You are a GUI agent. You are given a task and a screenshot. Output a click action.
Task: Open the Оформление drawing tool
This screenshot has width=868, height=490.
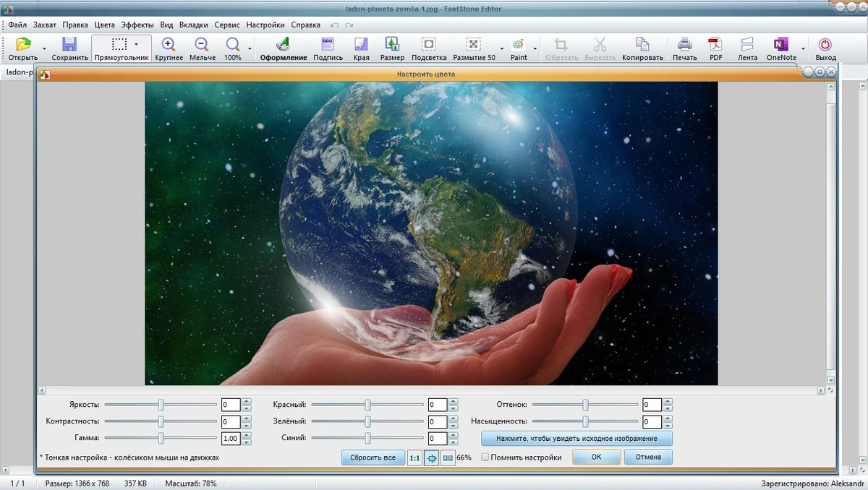pos(284,45)
